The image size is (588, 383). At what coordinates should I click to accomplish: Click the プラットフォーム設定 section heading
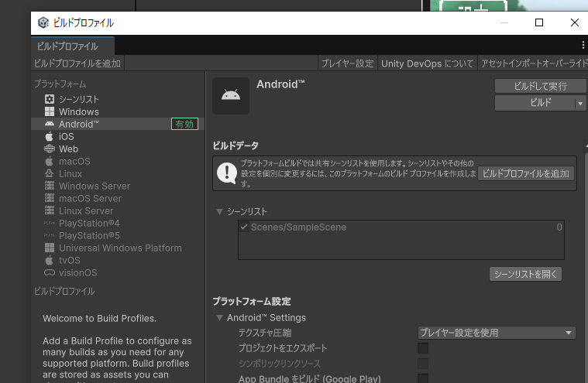coord(252,302)
